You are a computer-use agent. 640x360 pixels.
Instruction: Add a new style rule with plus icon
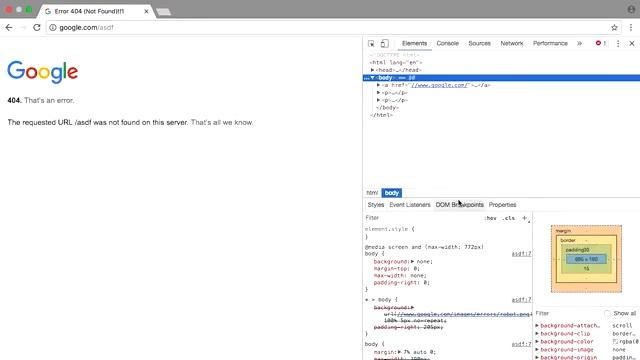click(x=525, y=218)
